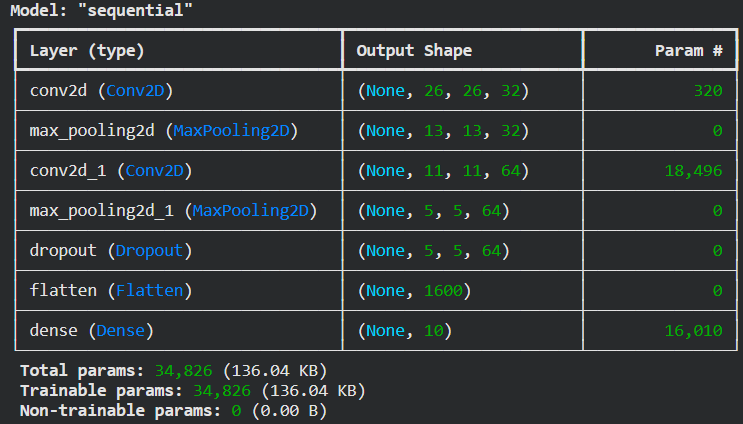Click the 18,496 param count
This screenshot has width=743, height=424.
[693, 171]
